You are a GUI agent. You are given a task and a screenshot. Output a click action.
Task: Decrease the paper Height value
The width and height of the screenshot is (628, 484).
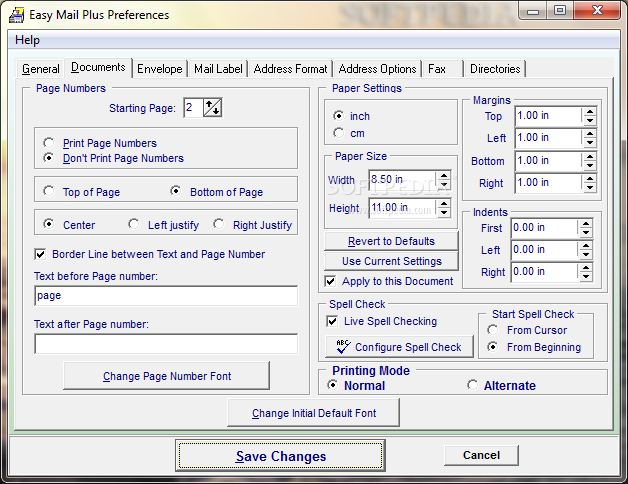point(444,212)
